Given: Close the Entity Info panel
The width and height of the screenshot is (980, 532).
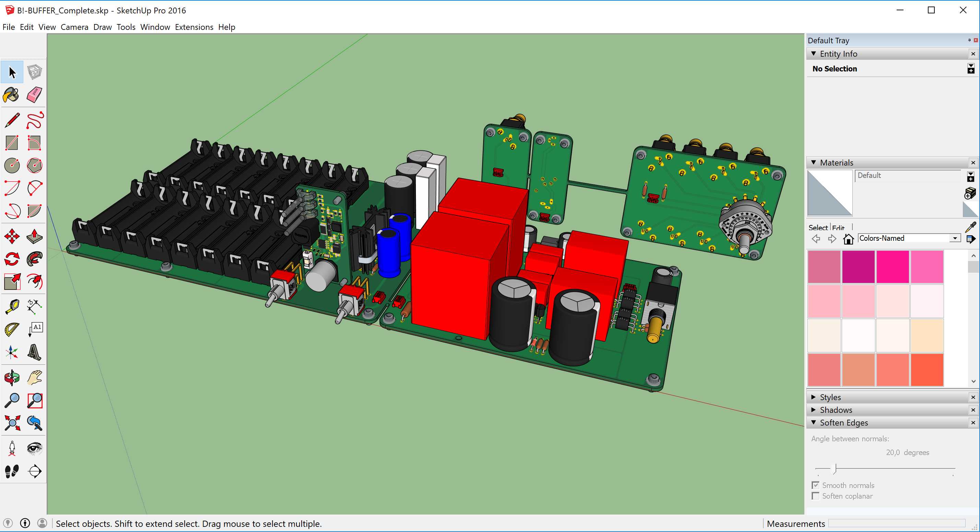Looking at the screenshot, I should pos(973,54).
